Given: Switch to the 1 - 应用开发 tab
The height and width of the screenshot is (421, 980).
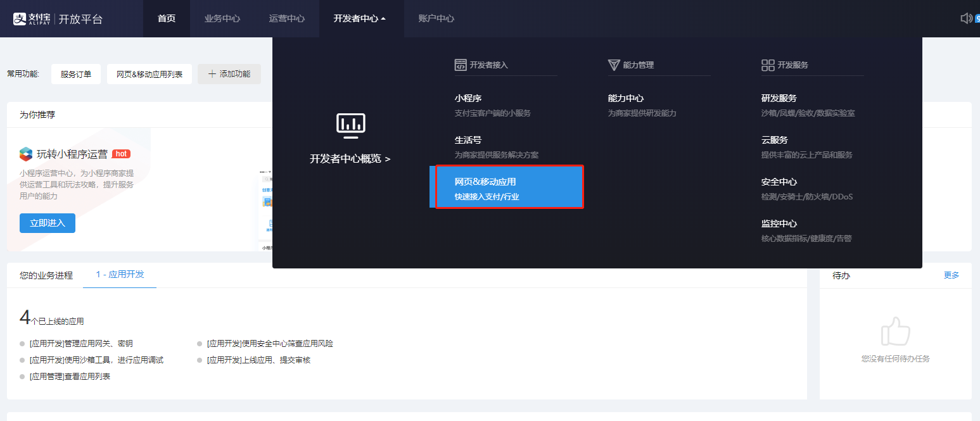Looking at the screenshot, I should (x=120, y=275).
